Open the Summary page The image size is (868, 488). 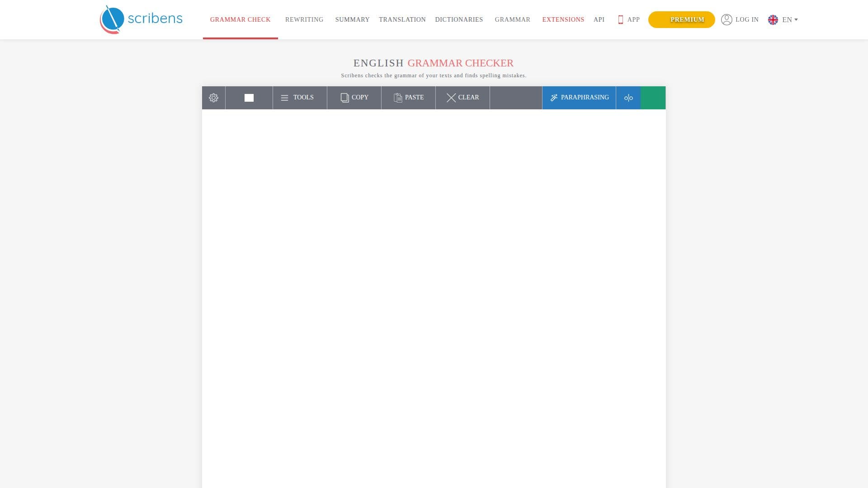click(x=352, y=19)
